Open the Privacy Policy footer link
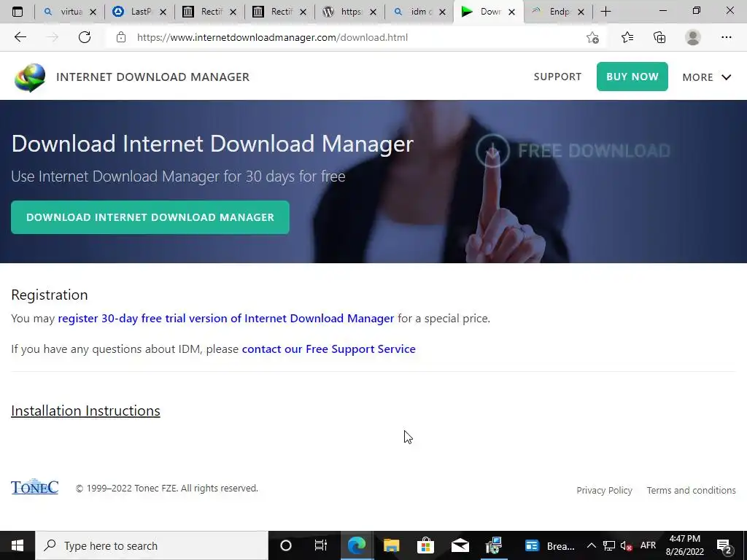This screenshot has width=747, height=560. [x=604, y=490]
